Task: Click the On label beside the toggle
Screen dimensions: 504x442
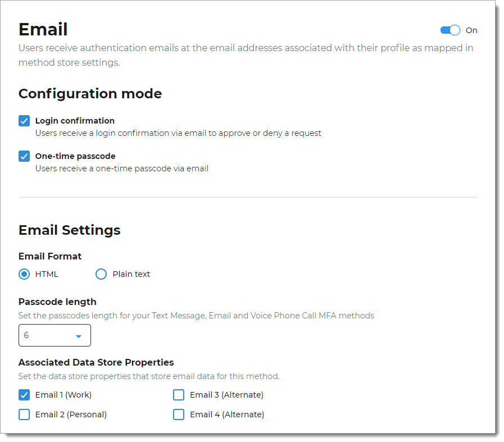Action: click(471, 30)
